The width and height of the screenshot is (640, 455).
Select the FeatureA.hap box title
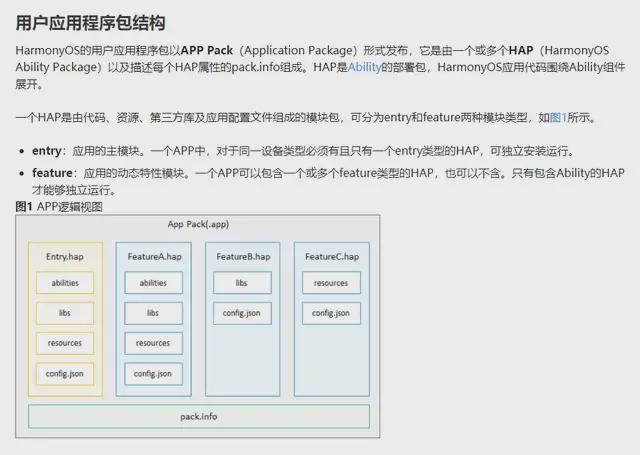coord(154,257)
